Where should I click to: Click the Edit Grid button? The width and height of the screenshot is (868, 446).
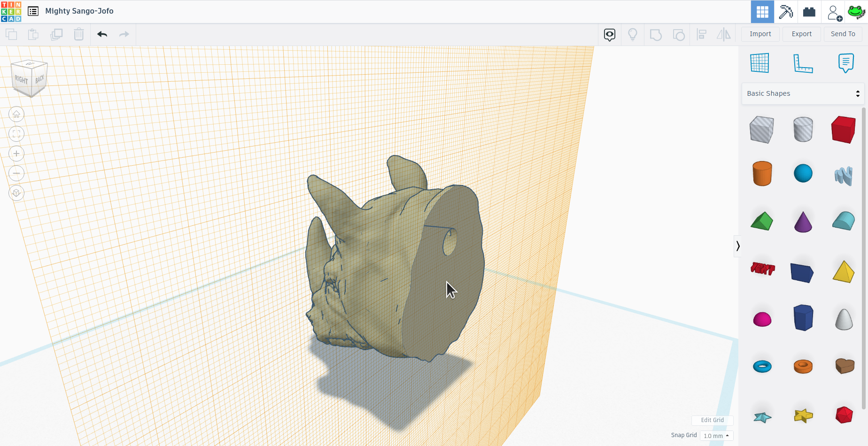(x=712, y=420)
